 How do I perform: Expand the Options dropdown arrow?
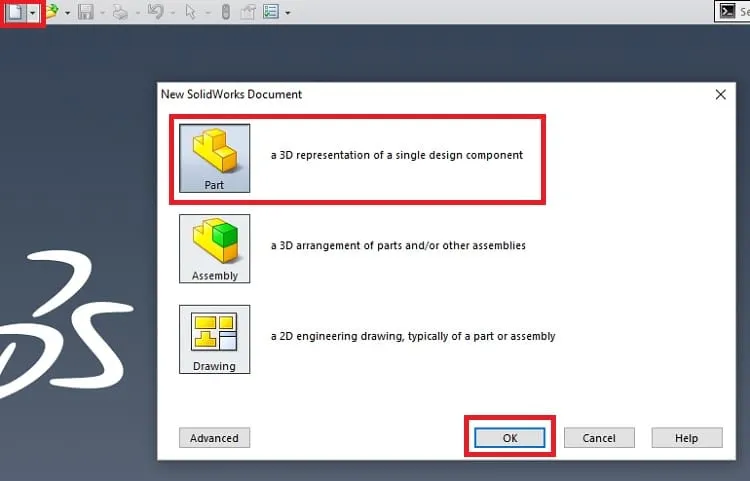click(x=287, y=13)
